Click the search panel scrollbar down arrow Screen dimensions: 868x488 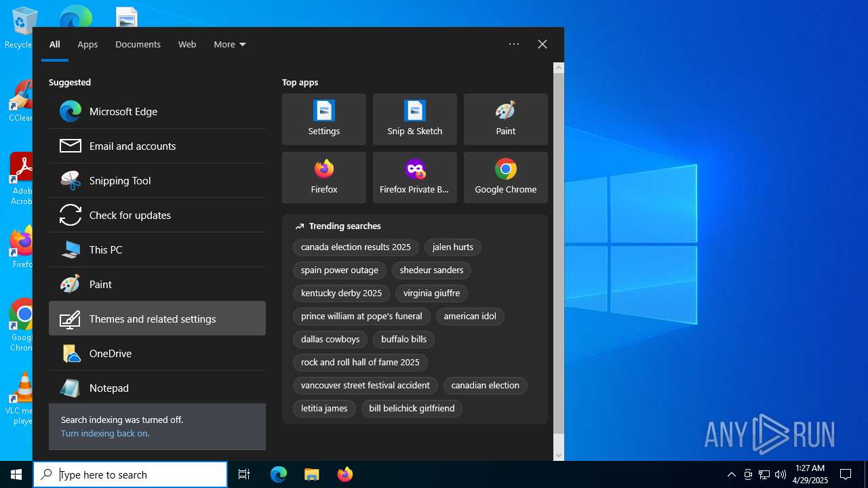[x=559, y=455]
